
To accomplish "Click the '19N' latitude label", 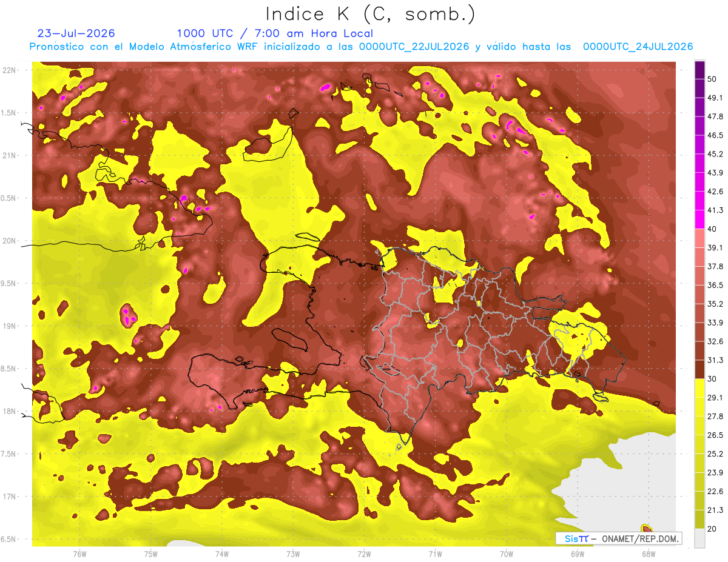I will point(9,326).
